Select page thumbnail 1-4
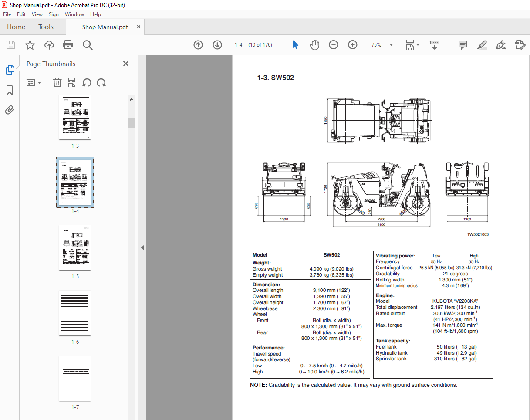Screen dimensions: 530x420 coord(75,182)
